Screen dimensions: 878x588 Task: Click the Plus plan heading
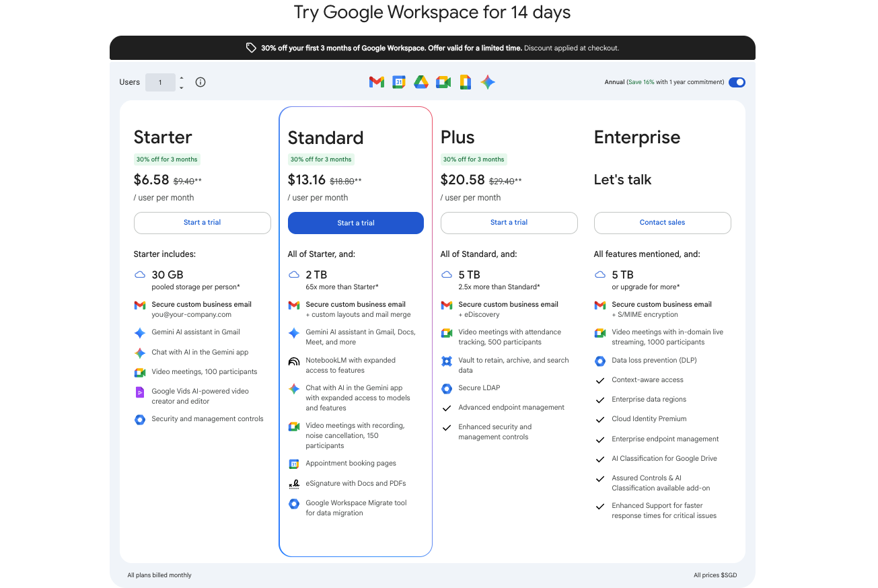[458, 137]
